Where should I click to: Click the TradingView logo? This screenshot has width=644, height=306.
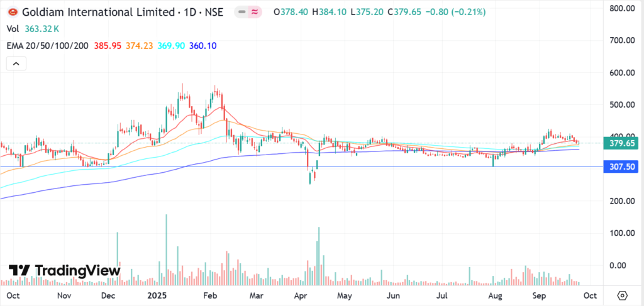point(64,271)
